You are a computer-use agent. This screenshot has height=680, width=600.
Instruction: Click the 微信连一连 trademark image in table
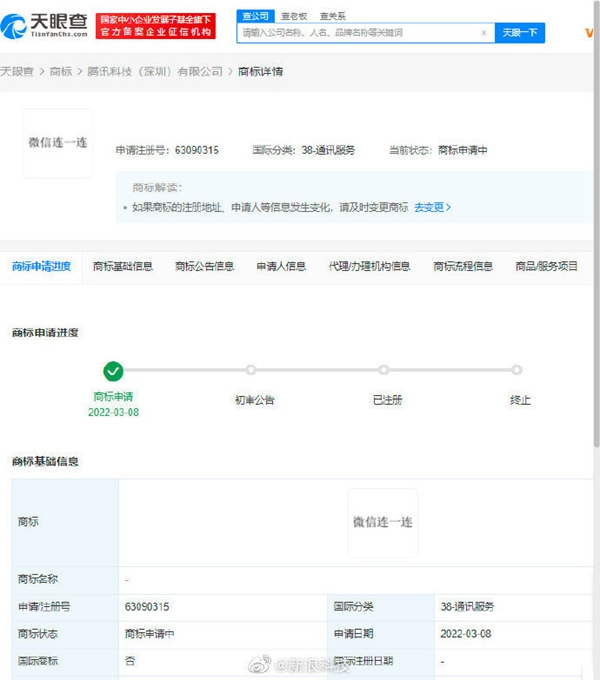click(383, 523)
